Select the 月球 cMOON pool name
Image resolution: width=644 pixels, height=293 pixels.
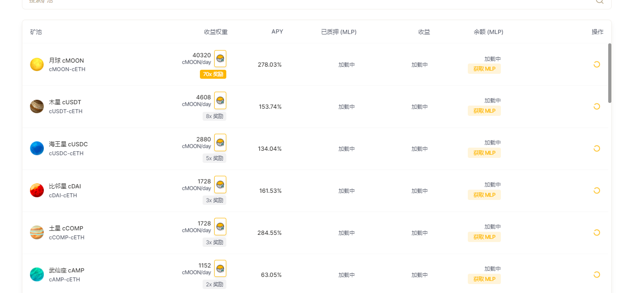coord(67,61)
